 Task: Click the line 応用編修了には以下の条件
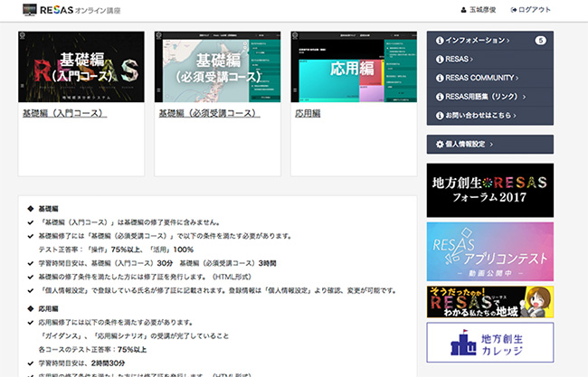[x=116, y=322]
